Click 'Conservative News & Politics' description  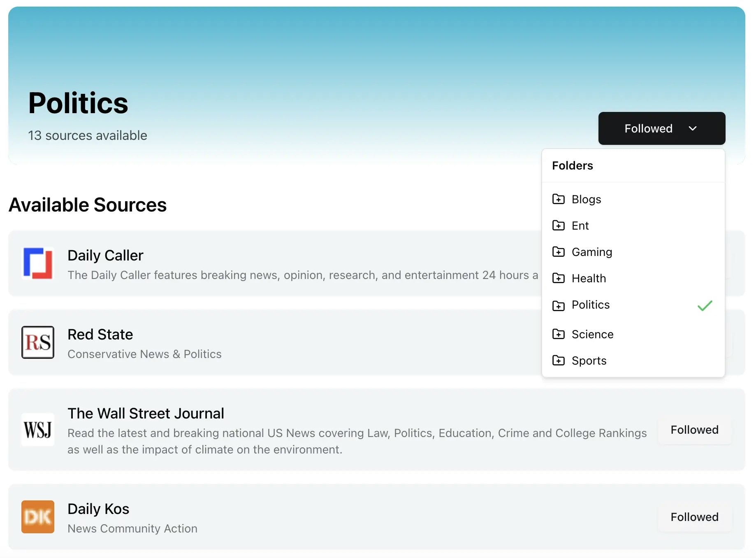[x=144, y=354]
